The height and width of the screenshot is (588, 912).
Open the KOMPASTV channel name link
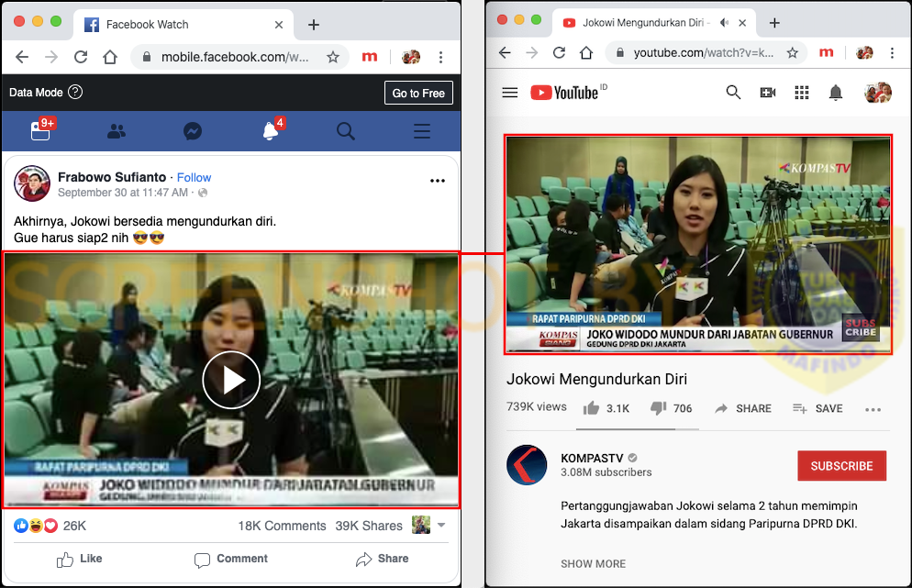coord(592,459)
